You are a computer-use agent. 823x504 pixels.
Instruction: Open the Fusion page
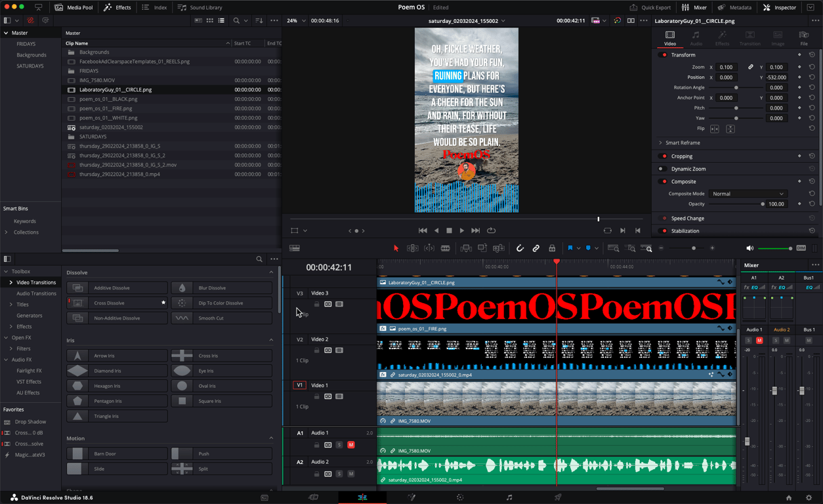click(411, 497)
